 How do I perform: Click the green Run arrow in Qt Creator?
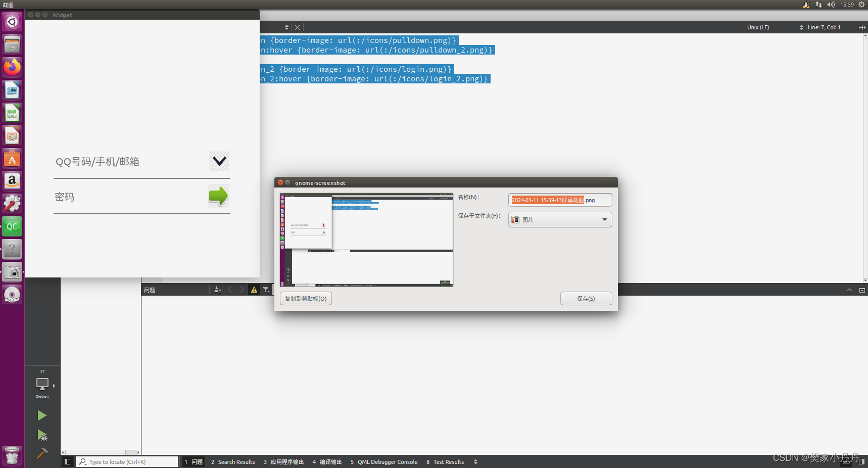pyautogui.click(x=42, y=415)
